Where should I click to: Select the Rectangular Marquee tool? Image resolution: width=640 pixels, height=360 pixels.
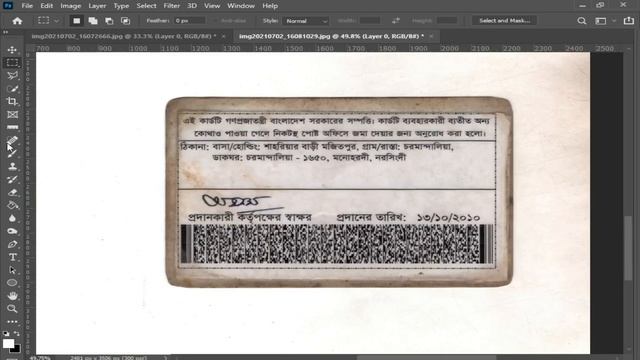click(12, 63)
